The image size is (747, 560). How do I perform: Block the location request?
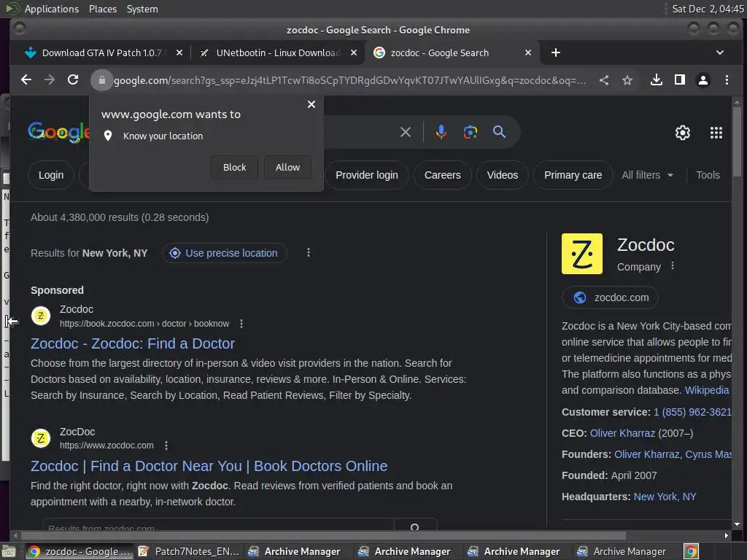(x=234, y=167)
